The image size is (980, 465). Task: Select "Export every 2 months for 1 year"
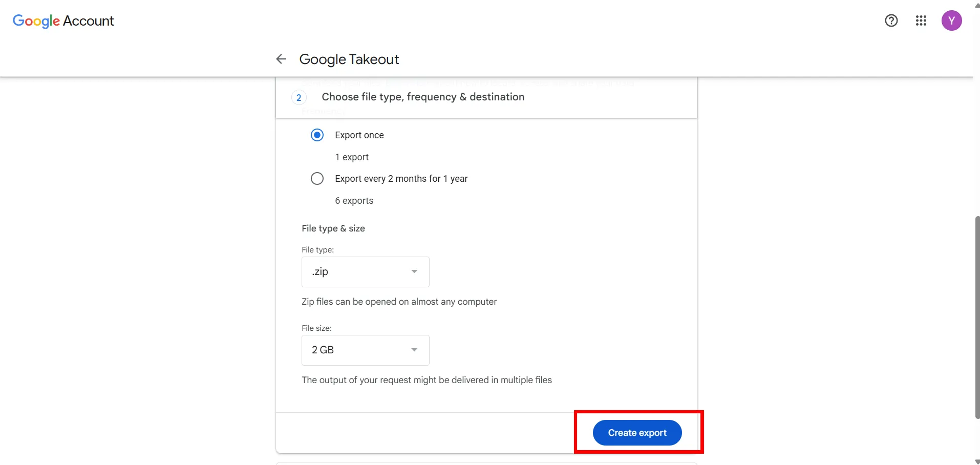point(317,178)
